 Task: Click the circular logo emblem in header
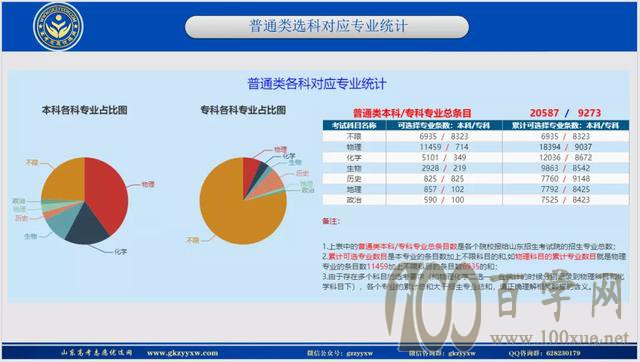click(x=58, y=27)
